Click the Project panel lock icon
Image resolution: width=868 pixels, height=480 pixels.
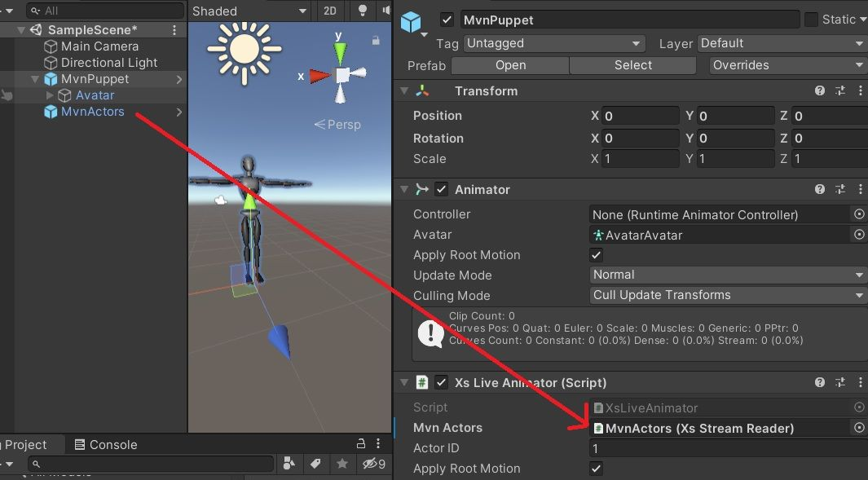point(361,443)
